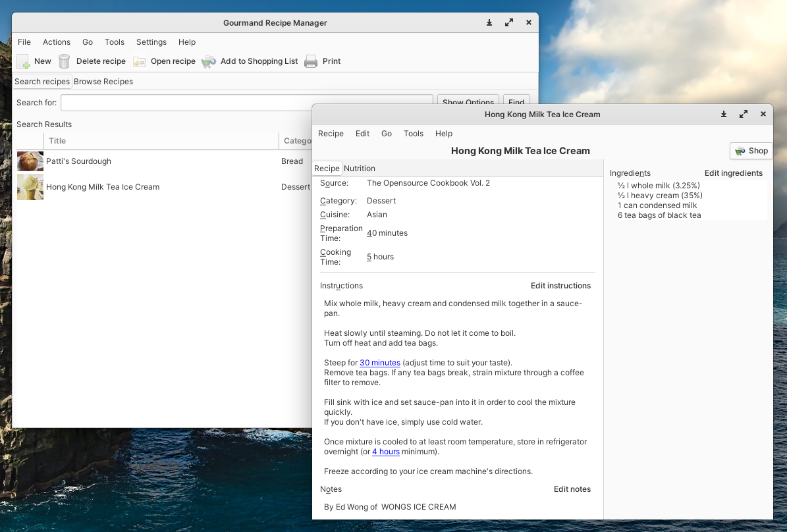Image resolution: width=787 pixels, height=532 pixels.
Task: Click the 30 minutes timer link
Action: tap(380, 363)
